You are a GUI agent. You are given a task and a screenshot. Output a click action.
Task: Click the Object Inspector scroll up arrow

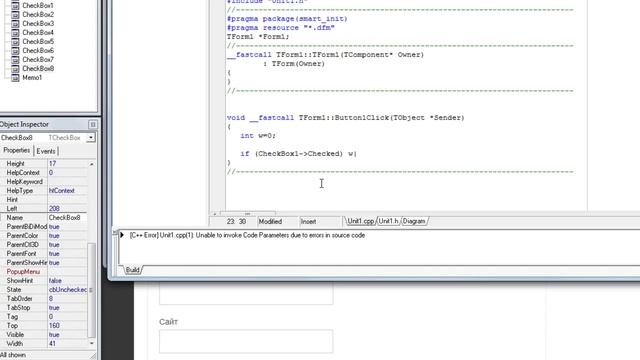(91, 164)
